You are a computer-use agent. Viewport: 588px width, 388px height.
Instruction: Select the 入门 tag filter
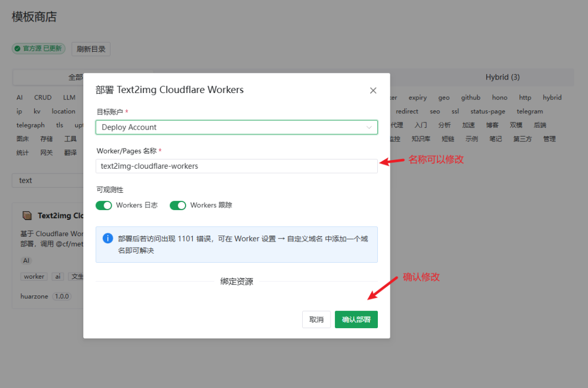coord(421,125)
